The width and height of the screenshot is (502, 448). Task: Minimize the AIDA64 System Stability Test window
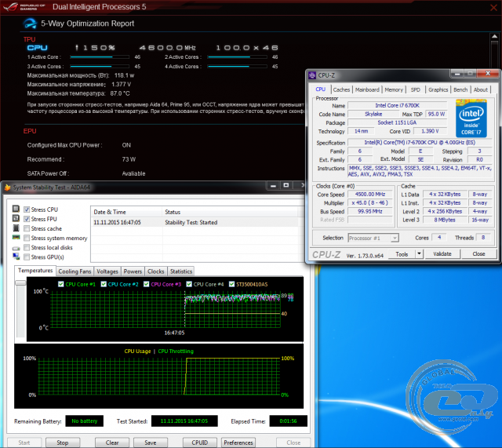pyautogui.click(x=273, y=186)
